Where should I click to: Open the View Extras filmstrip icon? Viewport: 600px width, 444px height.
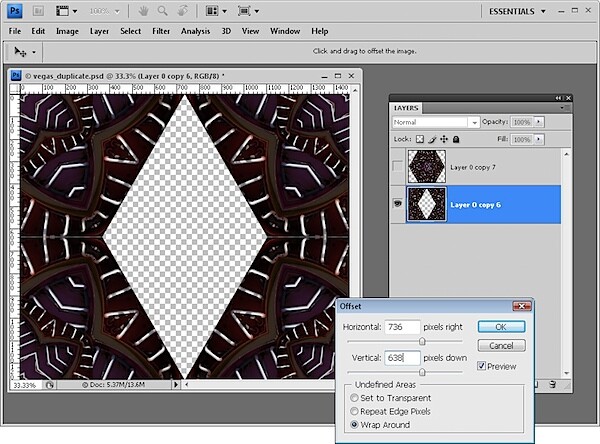[x=62, y=11]
